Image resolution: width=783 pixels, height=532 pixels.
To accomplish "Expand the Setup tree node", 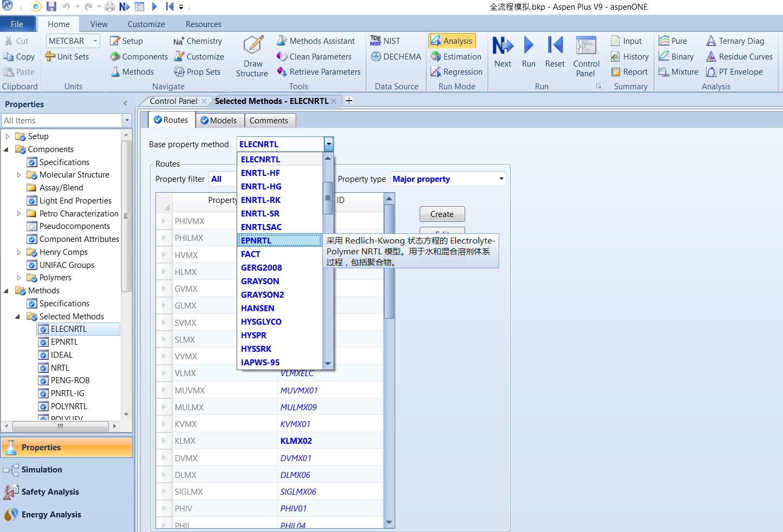I will 8,136.
